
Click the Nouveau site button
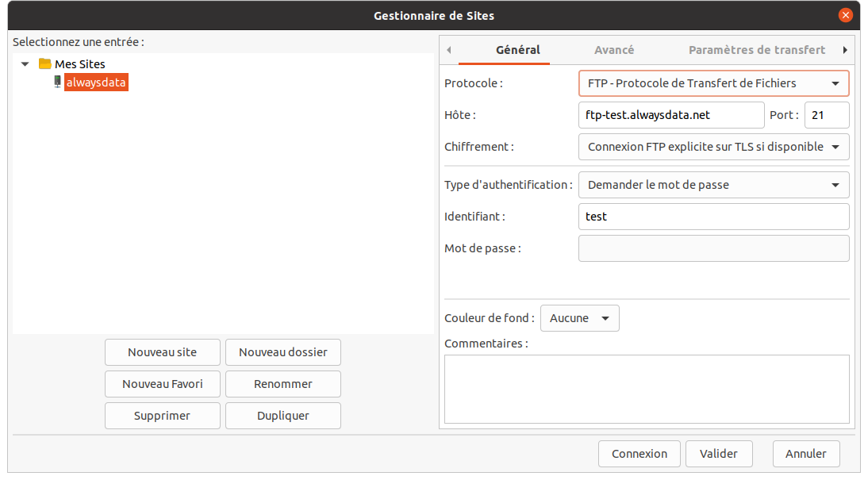pyautogui.click(x=162, y=352)
